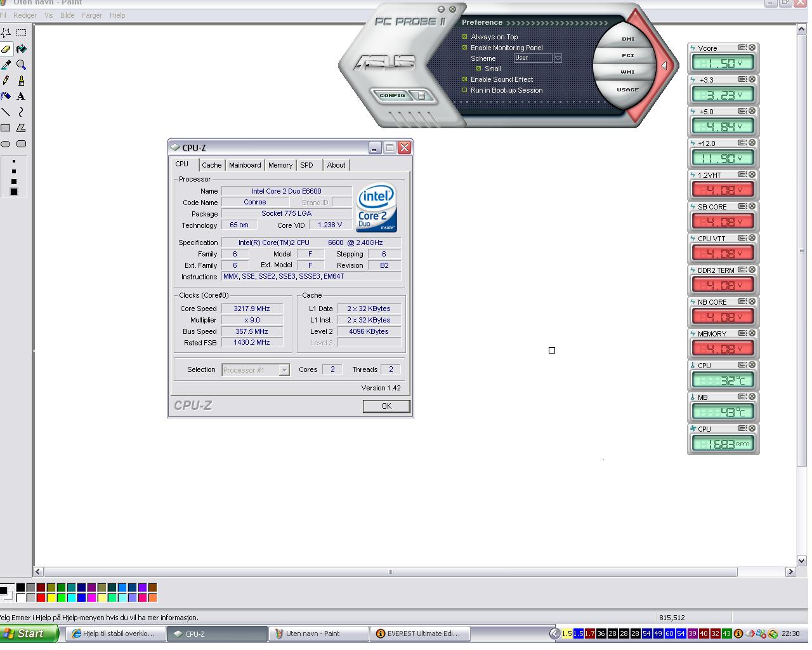
Task: Enable Run in Boot-up Session checkbox
Action: coord(464,90)
